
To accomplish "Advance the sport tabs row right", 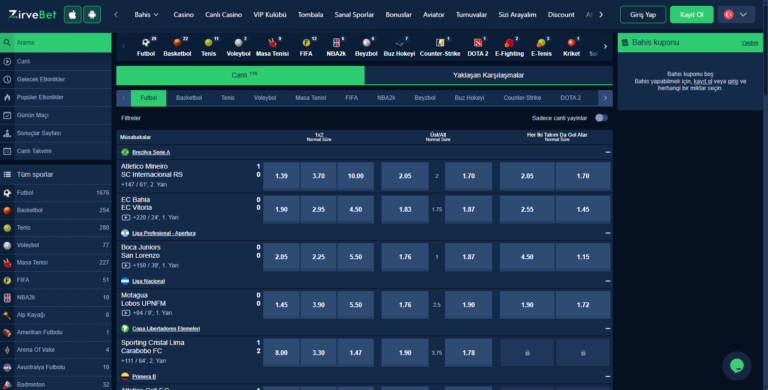I will pos(605,98).
